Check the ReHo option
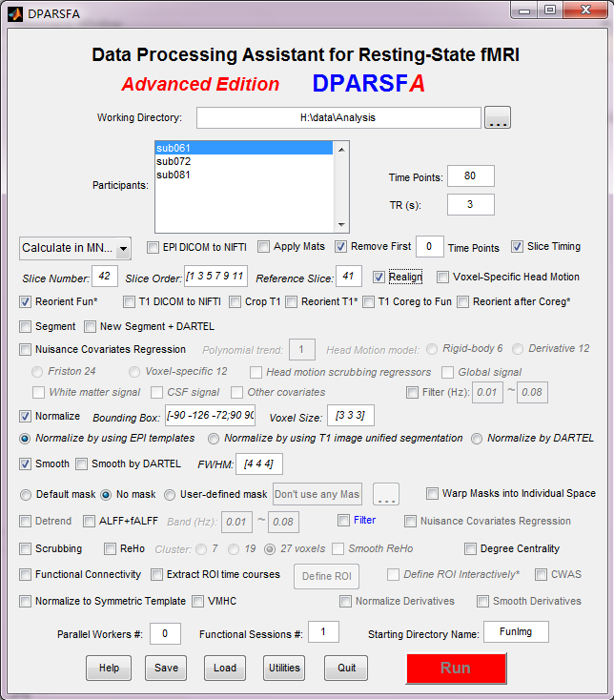 point(110,548)
